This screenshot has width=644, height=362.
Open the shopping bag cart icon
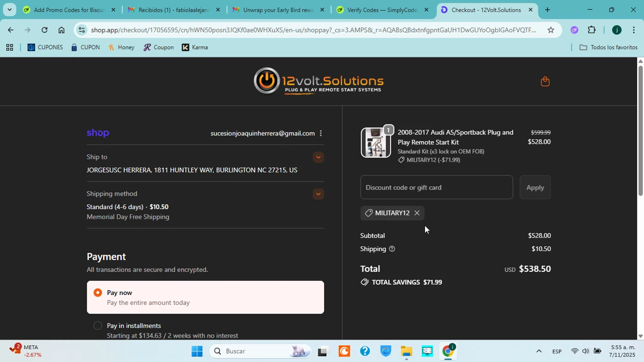[545, 81]
